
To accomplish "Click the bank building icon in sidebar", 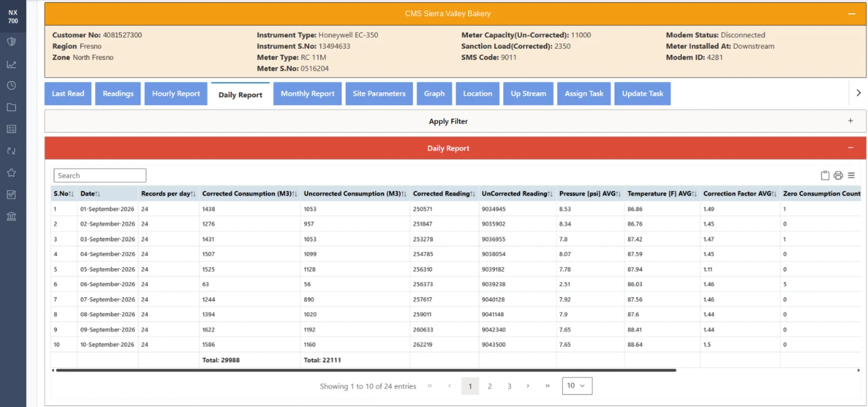I will click(x=11, y=217).
